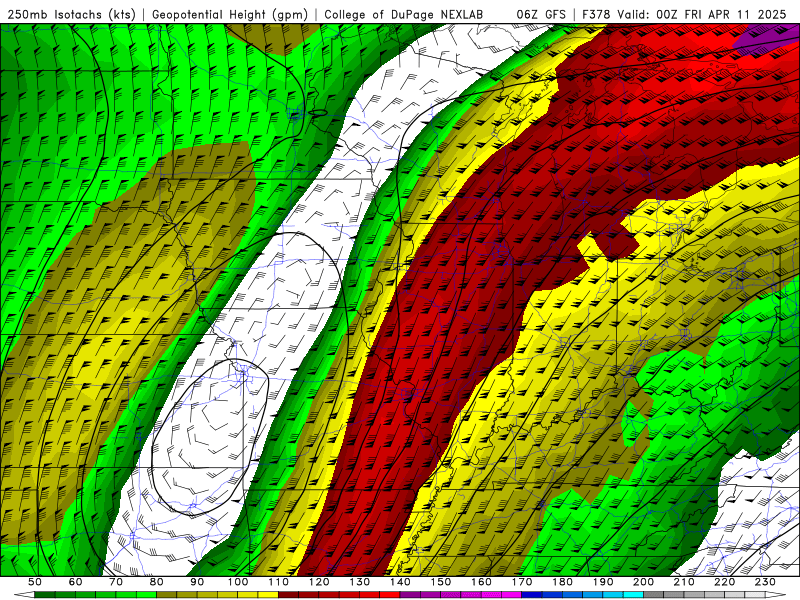Pick the yellow swatch under 110
This screenshot has width=800, height=600.
click(x=268, y=595)
